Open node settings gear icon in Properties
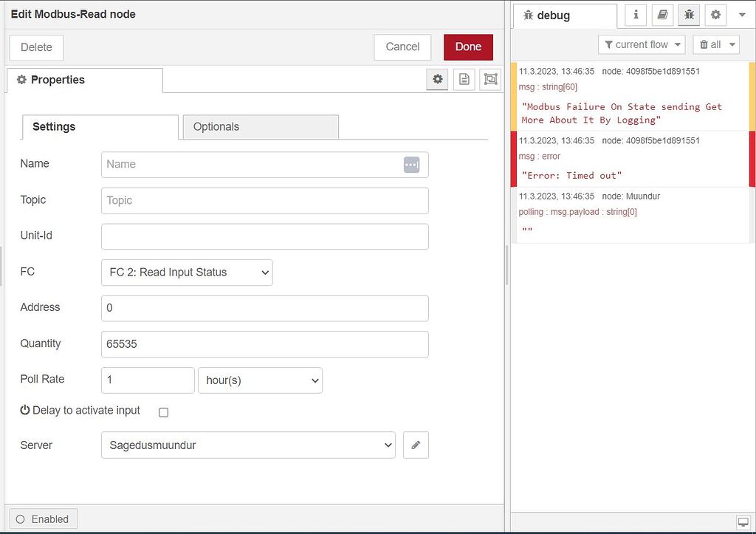756x534 pixels. pos(438,80)
